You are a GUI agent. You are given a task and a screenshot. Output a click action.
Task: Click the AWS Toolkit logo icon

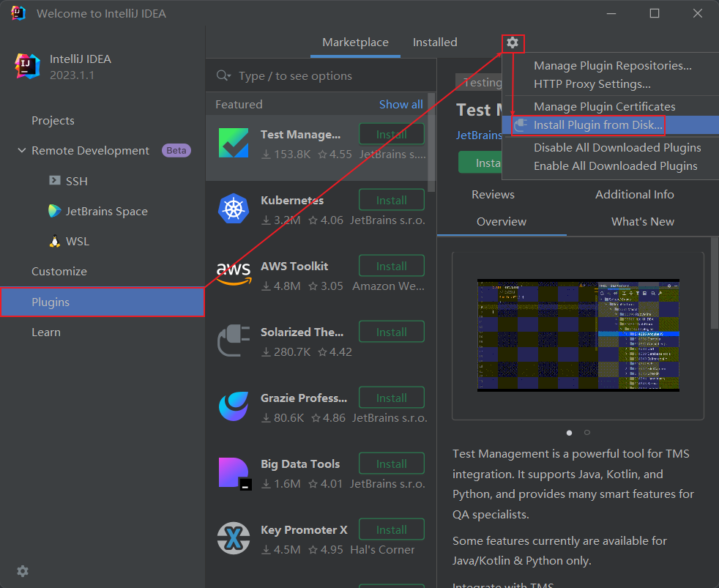click(234, 273)
